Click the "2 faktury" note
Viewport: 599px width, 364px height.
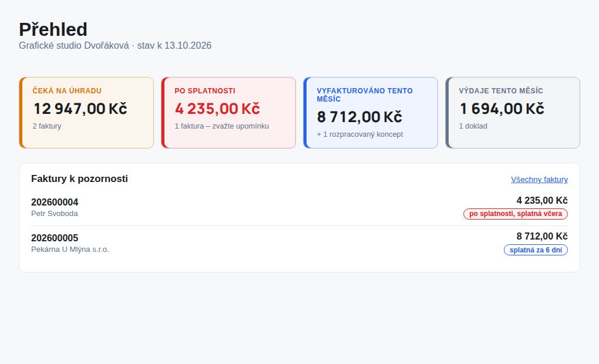coord(47,126)
